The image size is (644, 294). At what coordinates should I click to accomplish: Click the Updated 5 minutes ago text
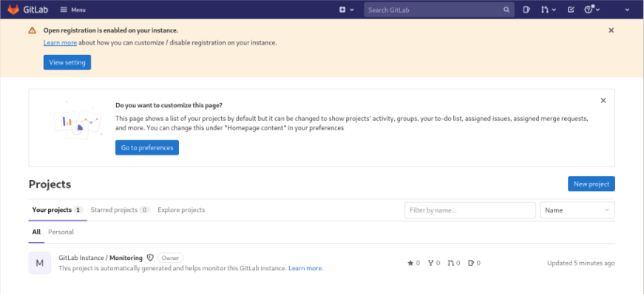point(581,263)
